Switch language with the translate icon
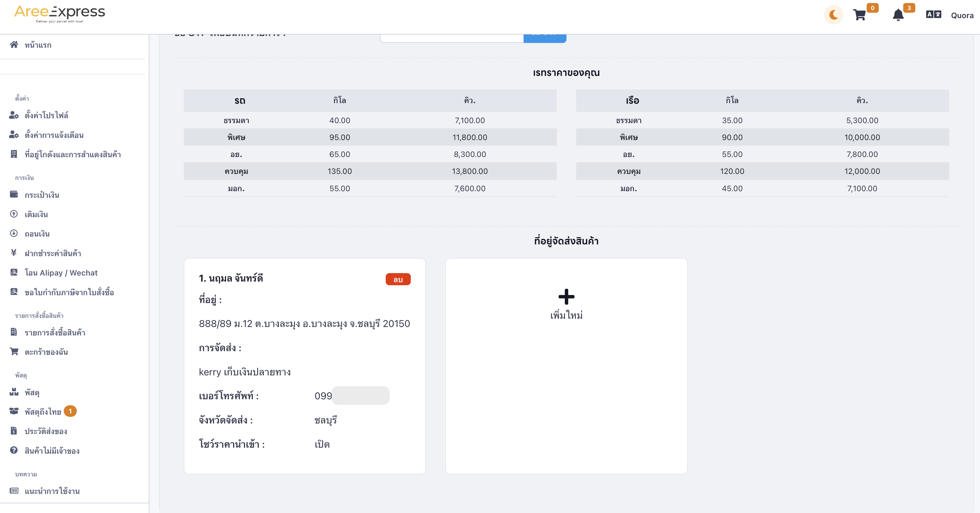 click(933, 15)
